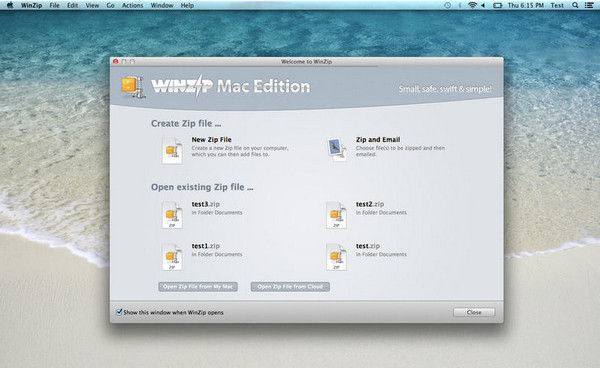
Task: Click the Bluetooth status icon
Action: click(460, 5)
